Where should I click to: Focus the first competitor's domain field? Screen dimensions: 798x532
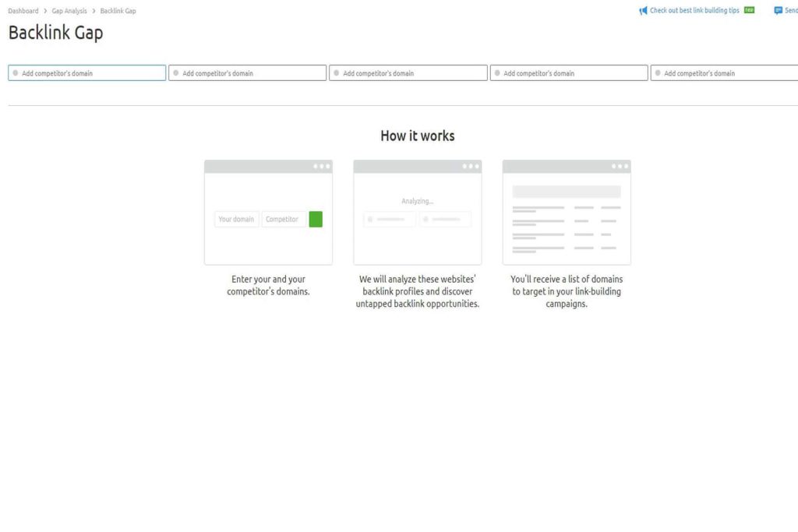[x=87, y=72]
